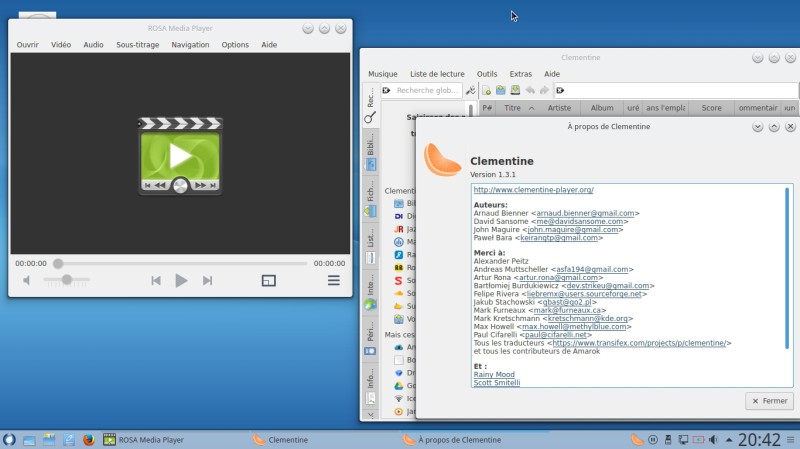Expand hidden system tray icons arrow

tap(729, 440)
